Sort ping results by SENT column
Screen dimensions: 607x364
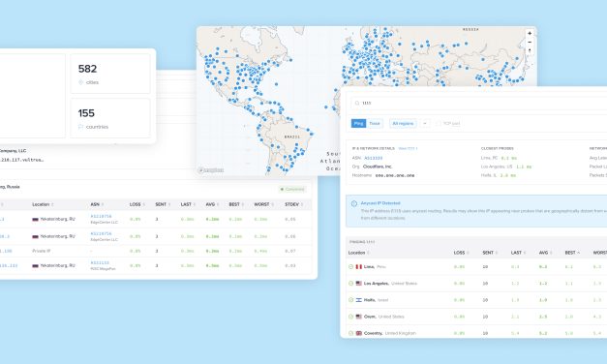click(490, 253)
